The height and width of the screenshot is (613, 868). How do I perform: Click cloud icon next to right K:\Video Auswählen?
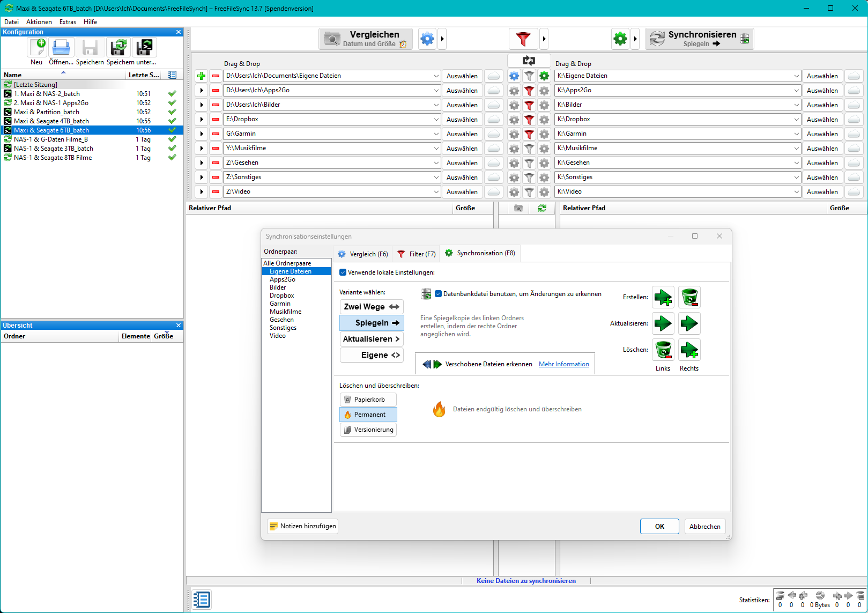pyautogui.click(x=854, y=192)
